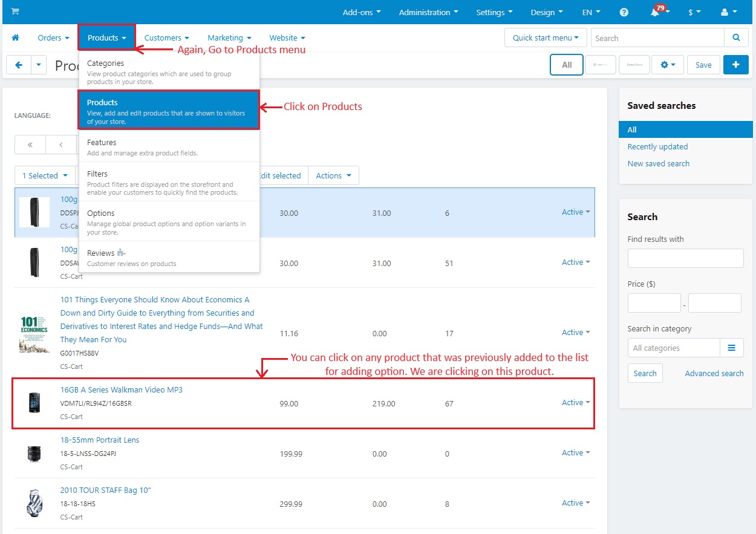Image resolution: width=756 pixels, height=534 pixels.
Task: Open the EN language dropdown
Action: (x=591, y=12)
